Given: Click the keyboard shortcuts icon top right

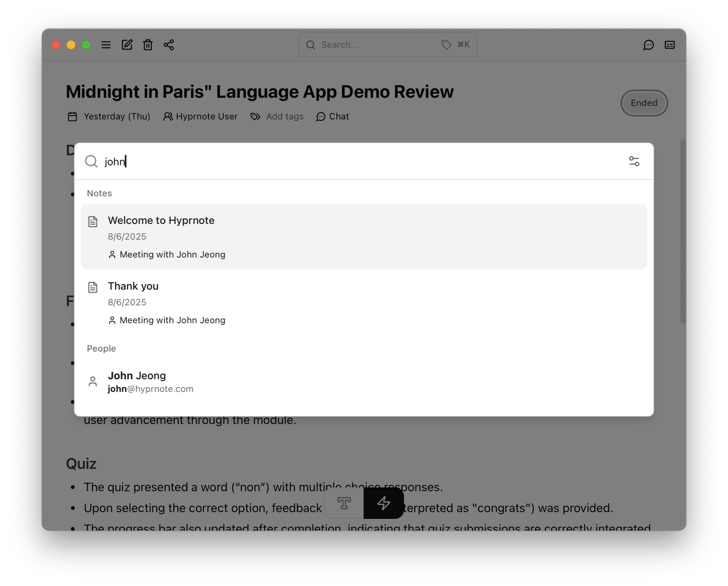Looking at the screenshot, I should (670, 45).
